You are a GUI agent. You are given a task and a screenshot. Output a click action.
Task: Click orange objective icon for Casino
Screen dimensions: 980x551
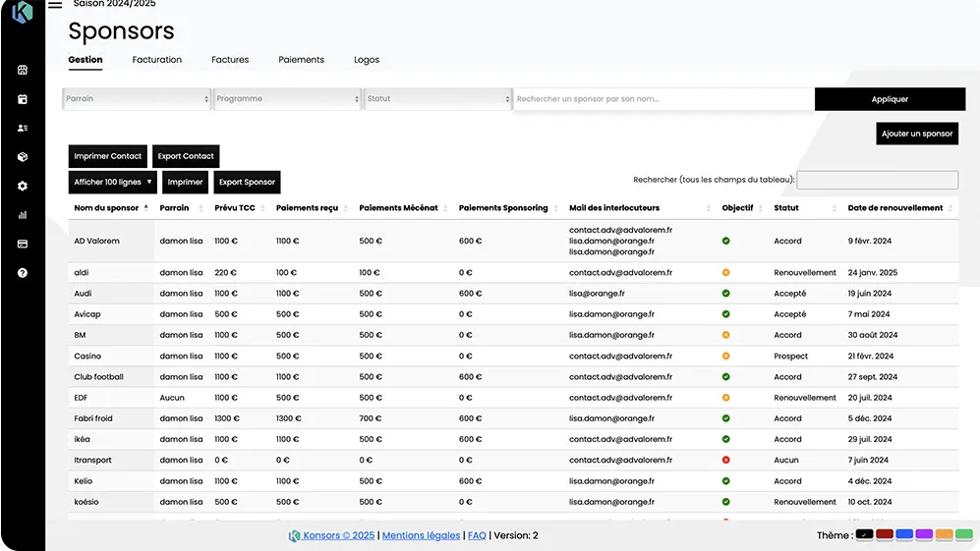[725, 357]
